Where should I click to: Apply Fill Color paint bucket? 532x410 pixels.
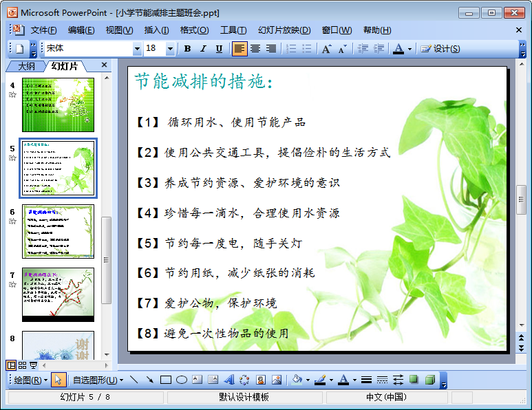[x=297, y=380]
